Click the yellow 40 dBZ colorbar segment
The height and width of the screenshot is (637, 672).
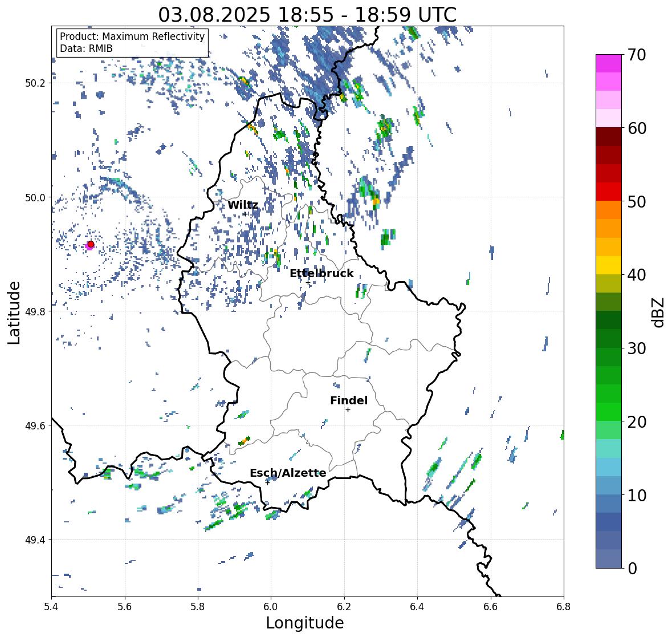609,265
